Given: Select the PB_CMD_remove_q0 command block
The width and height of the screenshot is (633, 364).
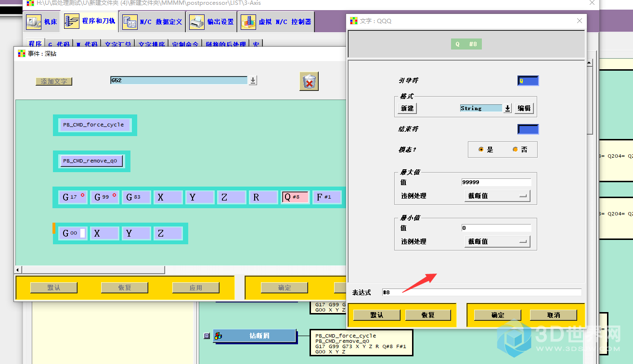Looking at the screenshot, I should tap(91, 161).
